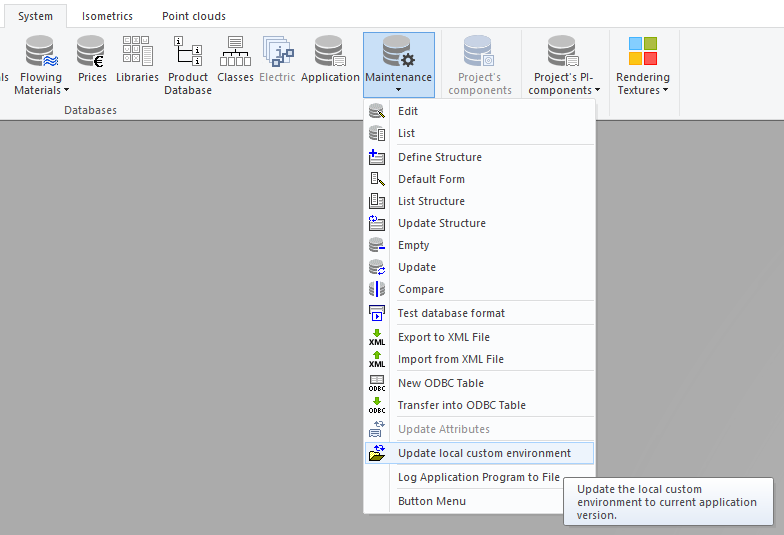Select Update local custom environment
Screen dimensions: 784x535
(x=484, y=453)
